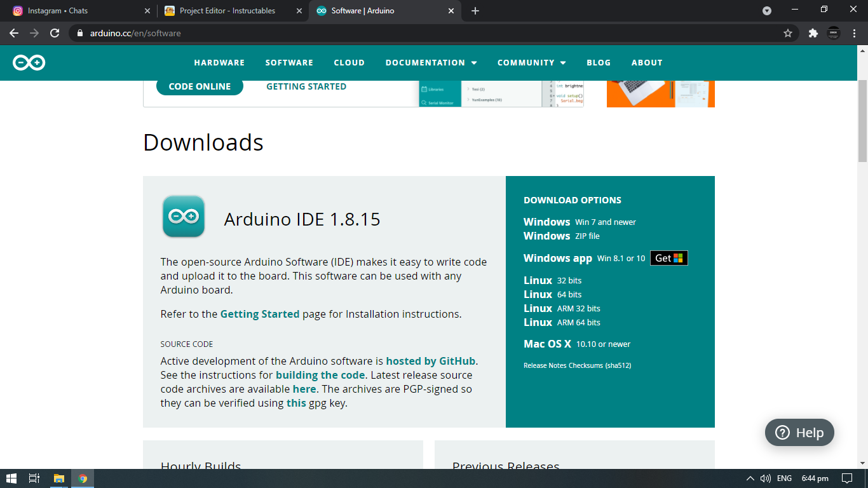This screenshot has width=868, height=488.
Task: Click the Downloads heading text
Action: pos(203,142)
